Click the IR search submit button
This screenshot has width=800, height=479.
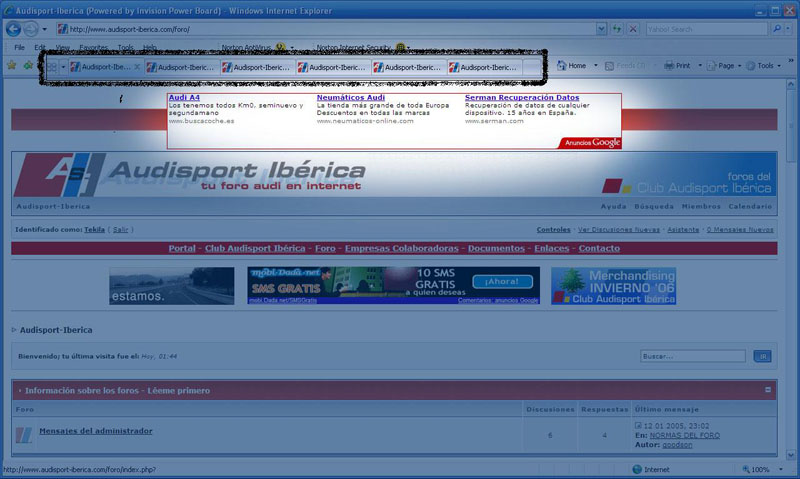point(762,356)
